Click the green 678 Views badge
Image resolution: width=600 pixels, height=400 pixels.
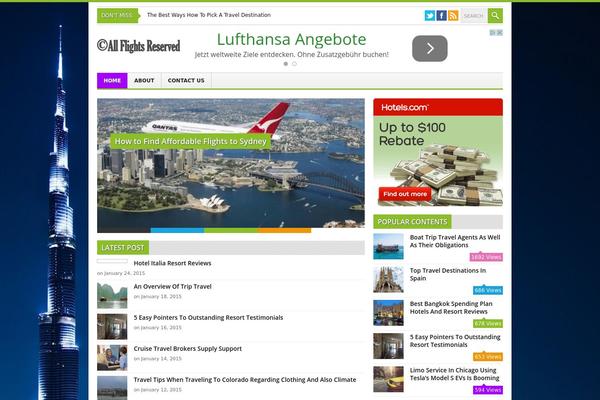(488, 323)
